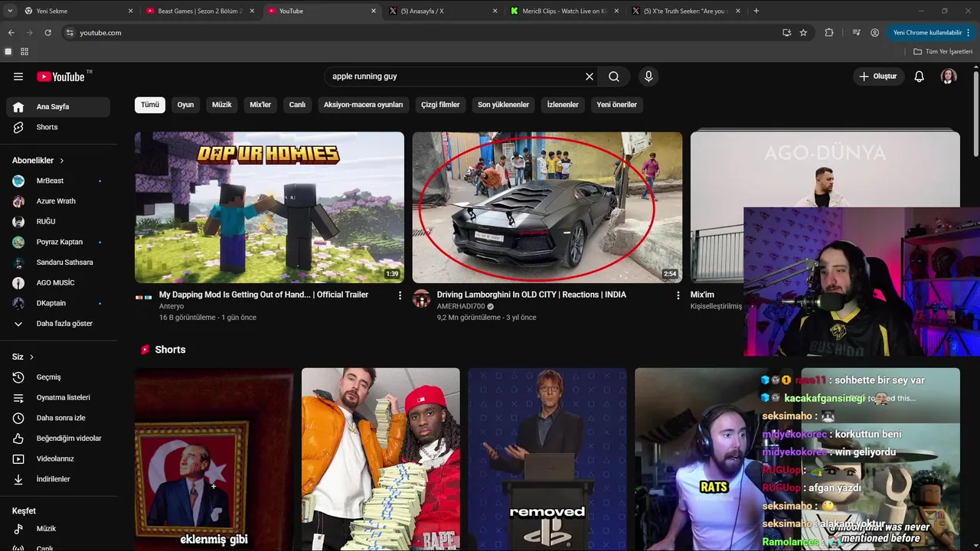This screenshot has width=980, height=551.
Task: Open AGO MUSİC subscription
Action: click(58, 283)
